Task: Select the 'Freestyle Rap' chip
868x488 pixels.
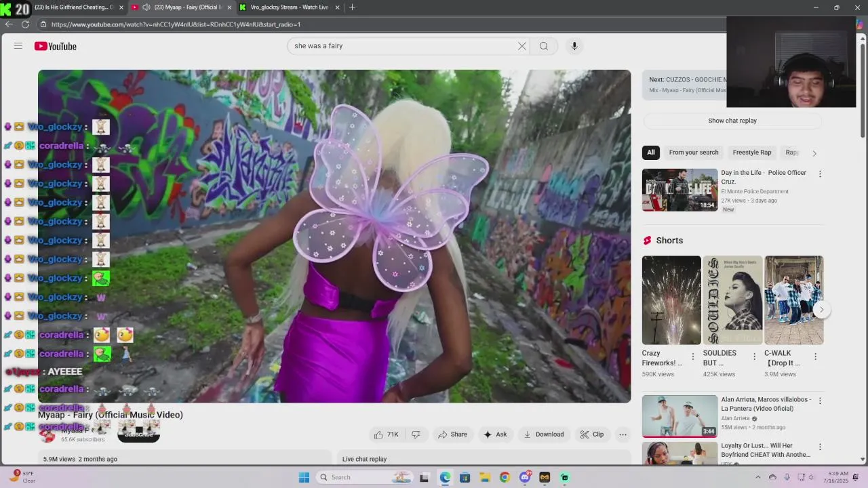Action: 752,152
